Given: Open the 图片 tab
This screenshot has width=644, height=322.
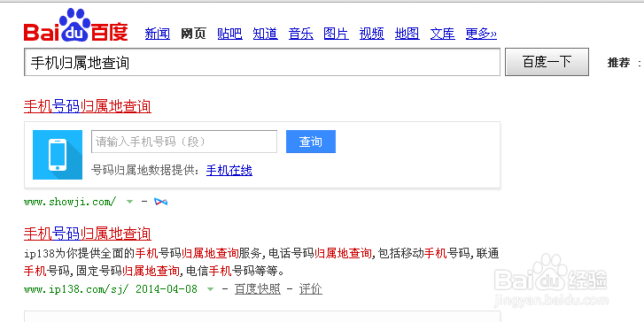Looking at the screenshot, I should [336, 34].
